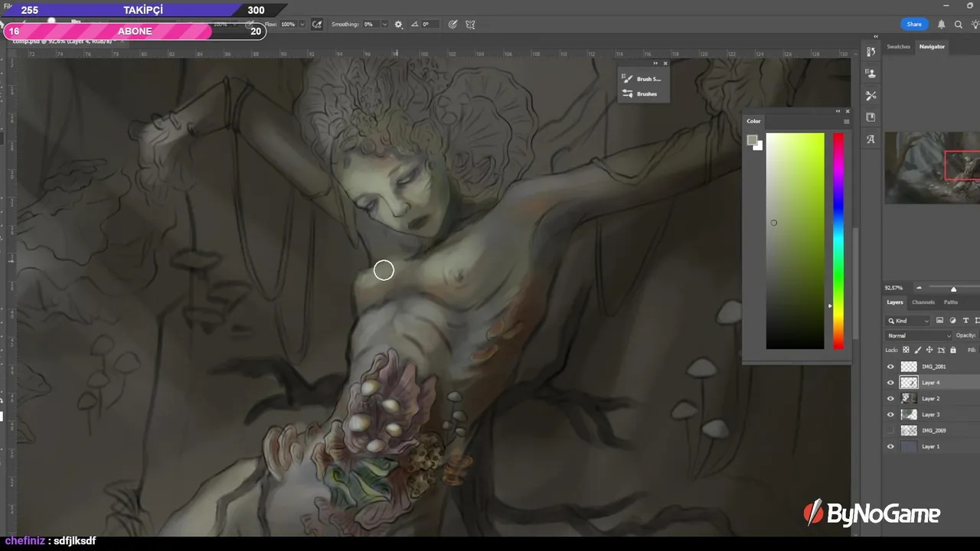The image size is (980, 551).
Task: Filter layers by type (T) icon
Action: coord(965,321)
